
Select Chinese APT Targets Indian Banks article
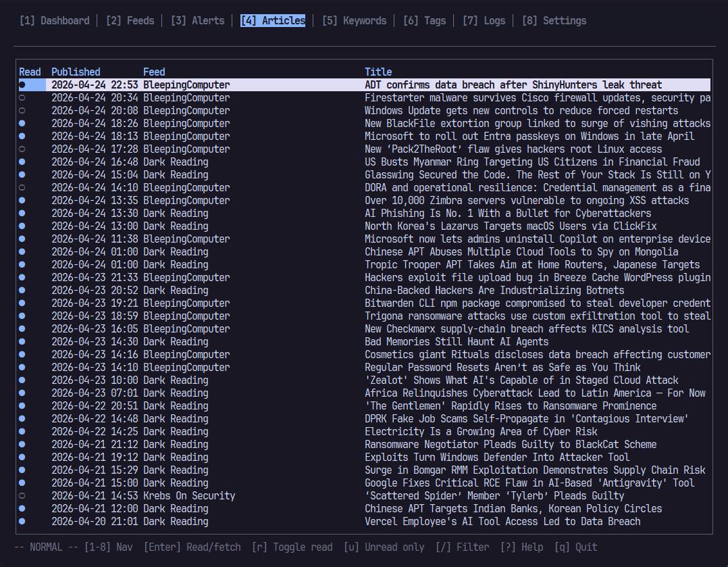pyautogui.click(x=365, y=509)
